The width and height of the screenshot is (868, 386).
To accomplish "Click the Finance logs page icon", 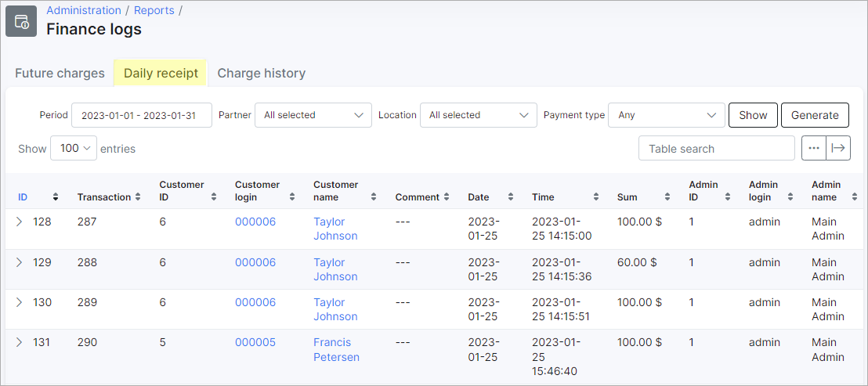I will tap(21, 22).
